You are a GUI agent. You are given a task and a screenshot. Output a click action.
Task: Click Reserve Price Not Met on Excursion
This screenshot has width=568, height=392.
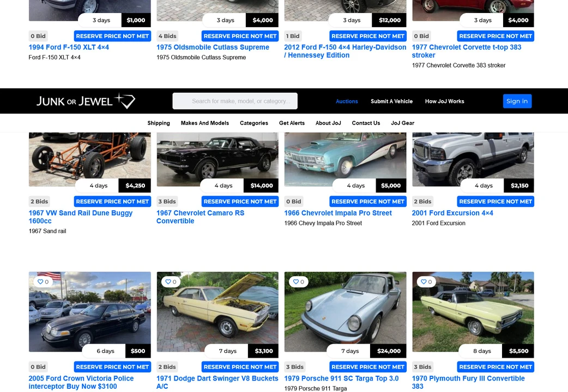[x=496, y=201]
